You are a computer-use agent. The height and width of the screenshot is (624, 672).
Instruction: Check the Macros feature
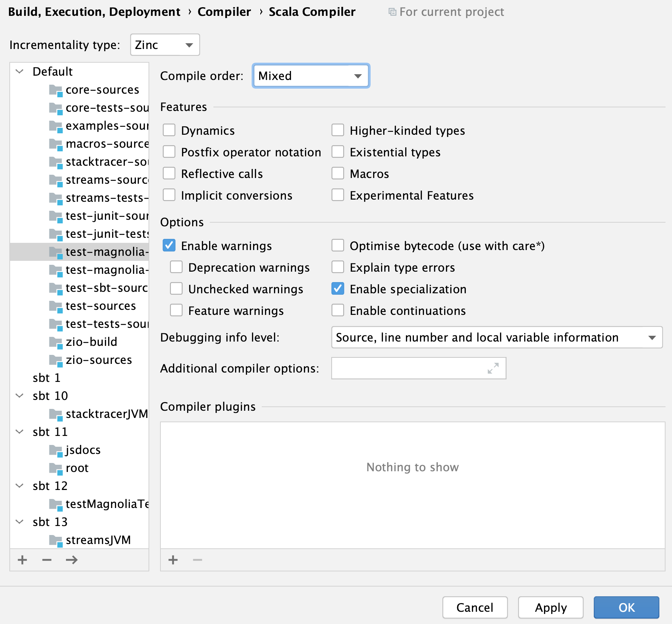[338, 173]
